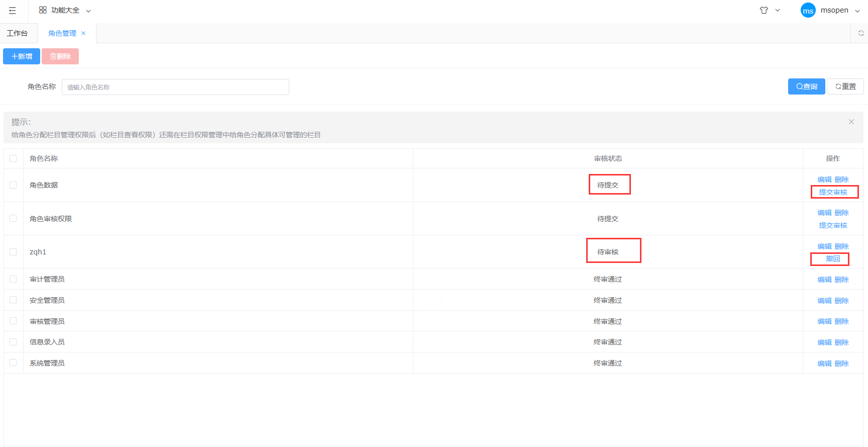Toggle the select-all header checkbox
This screenshot has width=868, height=447.
pos(13,158)
